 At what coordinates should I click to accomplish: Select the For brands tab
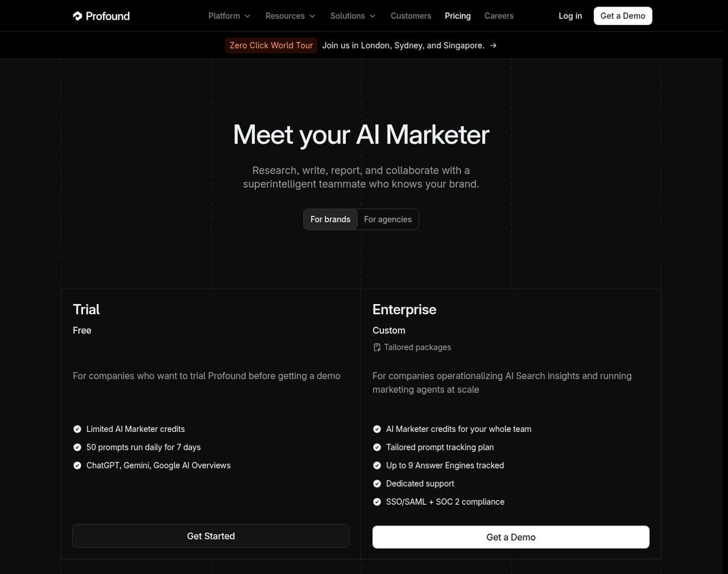330,219
